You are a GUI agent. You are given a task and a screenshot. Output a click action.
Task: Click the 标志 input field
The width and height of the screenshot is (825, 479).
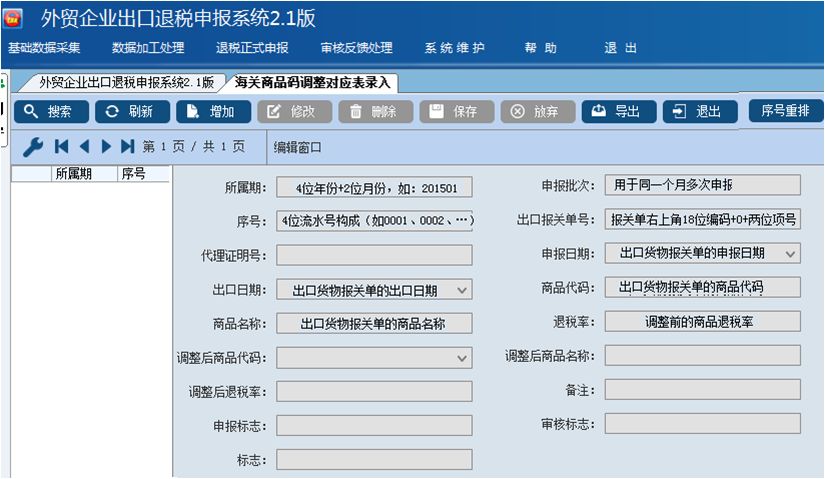click(x=374, y=460)
